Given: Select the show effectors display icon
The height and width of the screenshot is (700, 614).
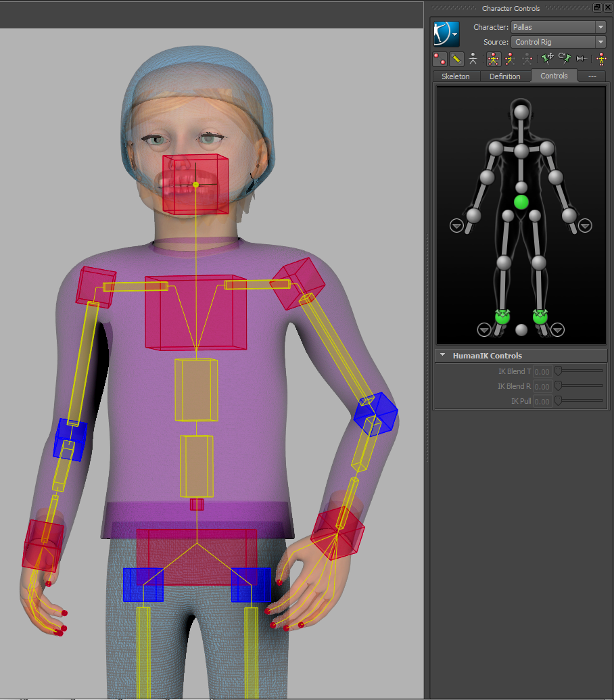Looking at the screenshot, I should coord(440,59).
